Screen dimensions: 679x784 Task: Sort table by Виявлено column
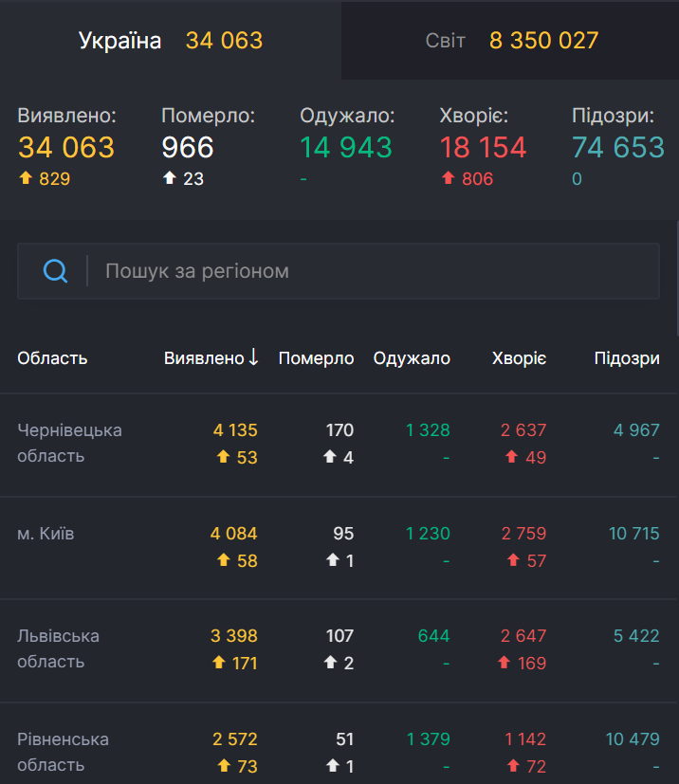(203, 358)
